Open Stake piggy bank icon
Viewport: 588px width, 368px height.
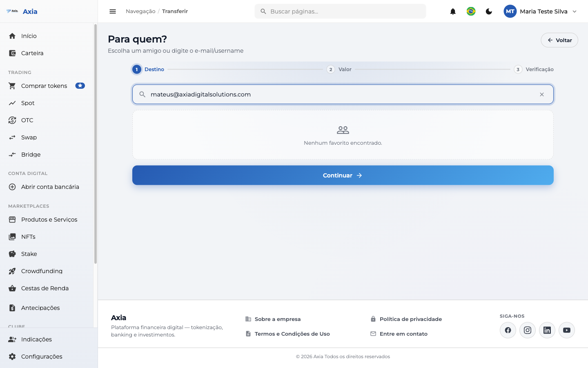[12, 254]
